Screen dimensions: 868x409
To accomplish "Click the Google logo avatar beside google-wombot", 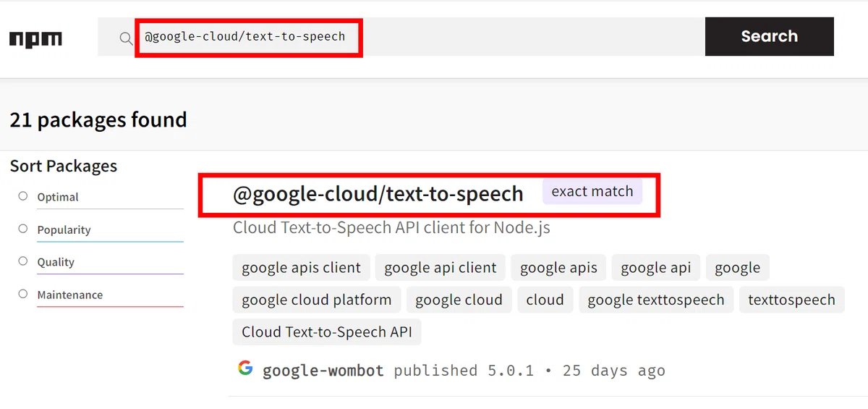I will 245,368.
